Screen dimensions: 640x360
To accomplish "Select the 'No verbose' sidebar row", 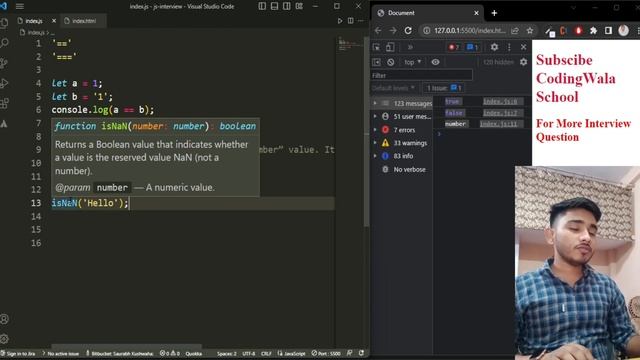I will pos(402,169).
